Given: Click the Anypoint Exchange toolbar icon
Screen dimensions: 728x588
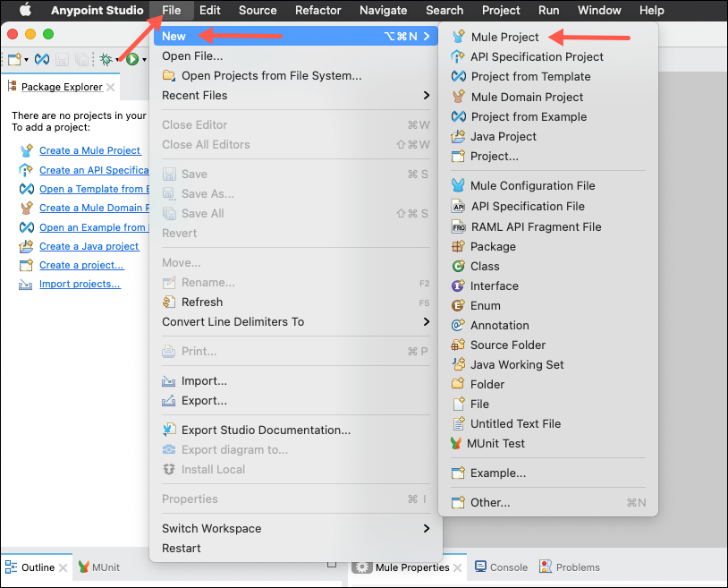Looking at the screenshot, I should tap(42, 59).
